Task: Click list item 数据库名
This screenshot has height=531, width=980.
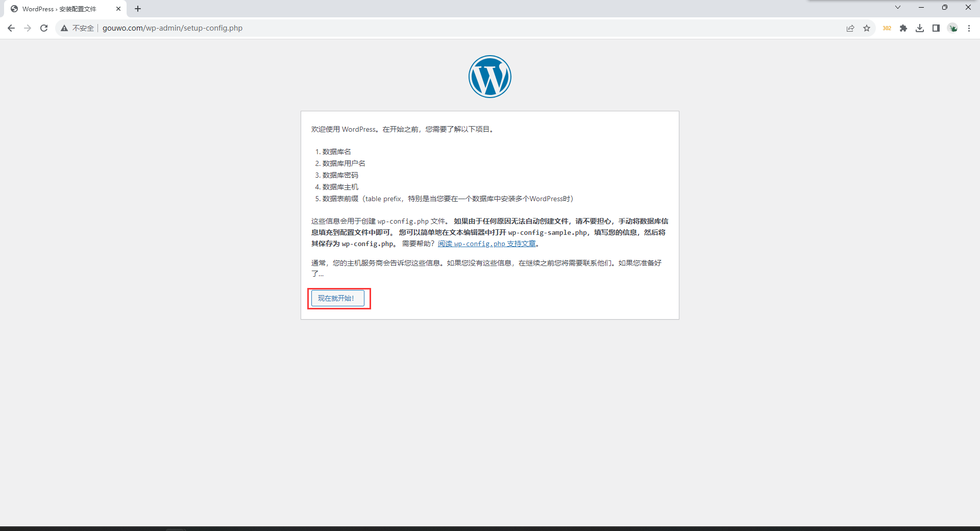Action: (x=337, y=152)
